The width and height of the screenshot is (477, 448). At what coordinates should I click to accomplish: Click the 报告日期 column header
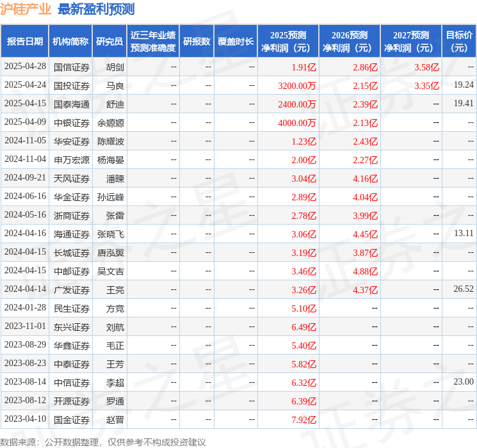coord(24,42)
